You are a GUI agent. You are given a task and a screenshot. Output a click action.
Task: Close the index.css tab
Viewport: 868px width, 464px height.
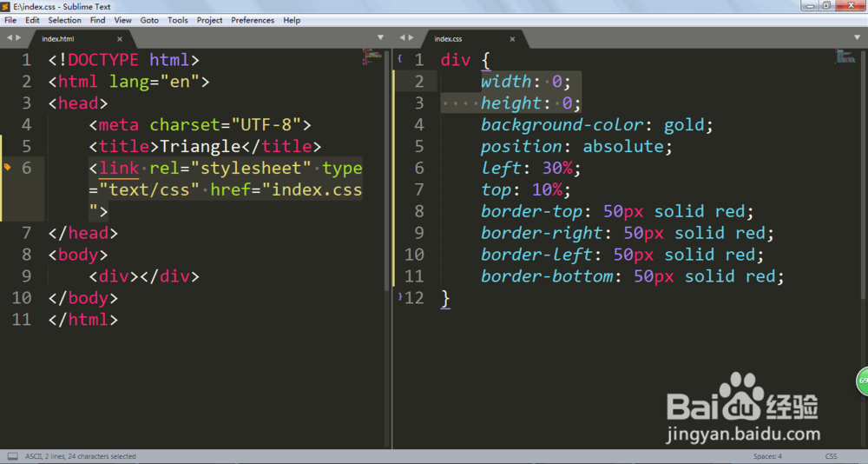pyautogui.click(x=512, y=39)
